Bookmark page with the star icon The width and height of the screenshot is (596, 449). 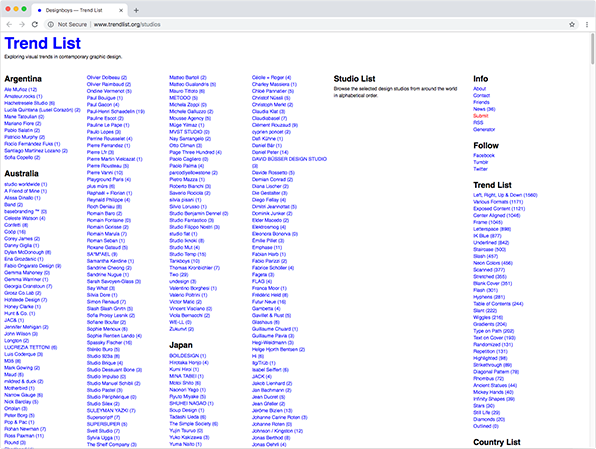pyautogui.click(x=572, y=24)
